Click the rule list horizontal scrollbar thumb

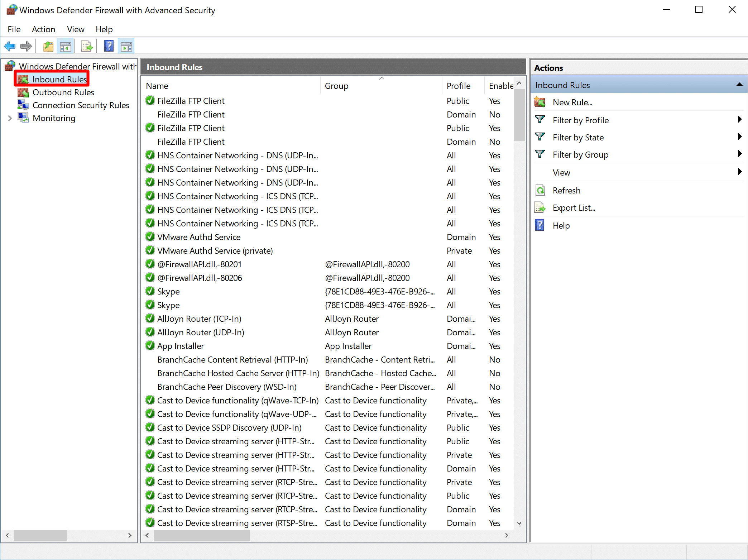click(x=201, y=536)
